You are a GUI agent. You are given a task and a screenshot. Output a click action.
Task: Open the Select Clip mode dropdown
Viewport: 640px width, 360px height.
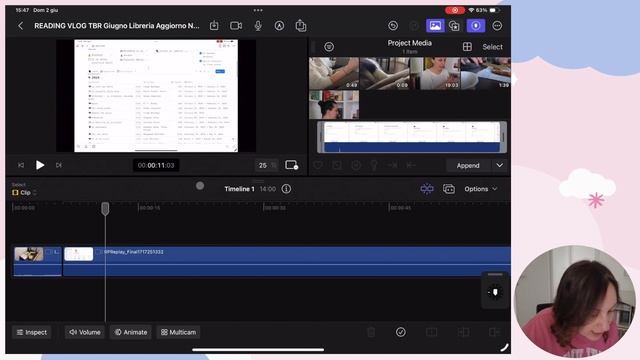(x=24, y=192)
